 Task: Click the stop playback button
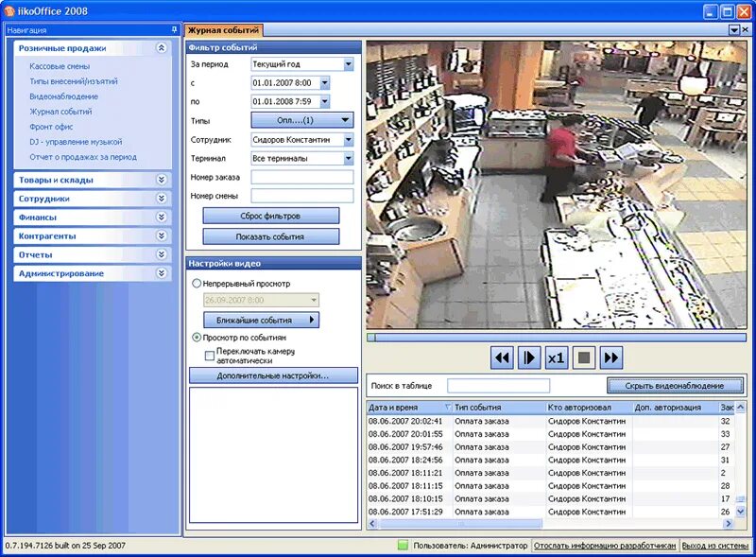(583, 357)
